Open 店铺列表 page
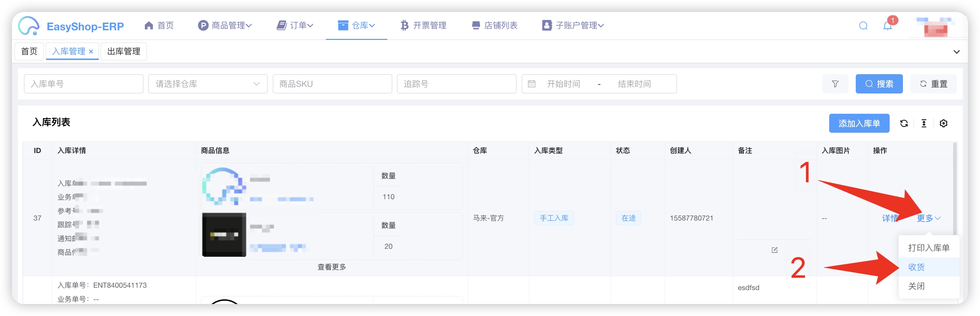Screen dimensions: 980x316 (x=495, y=26)
